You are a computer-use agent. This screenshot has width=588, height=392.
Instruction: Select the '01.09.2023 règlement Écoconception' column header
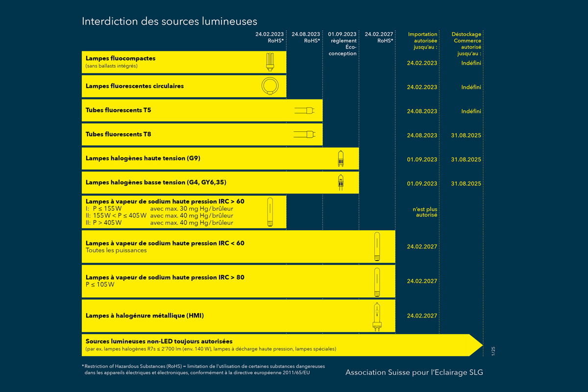343,44
